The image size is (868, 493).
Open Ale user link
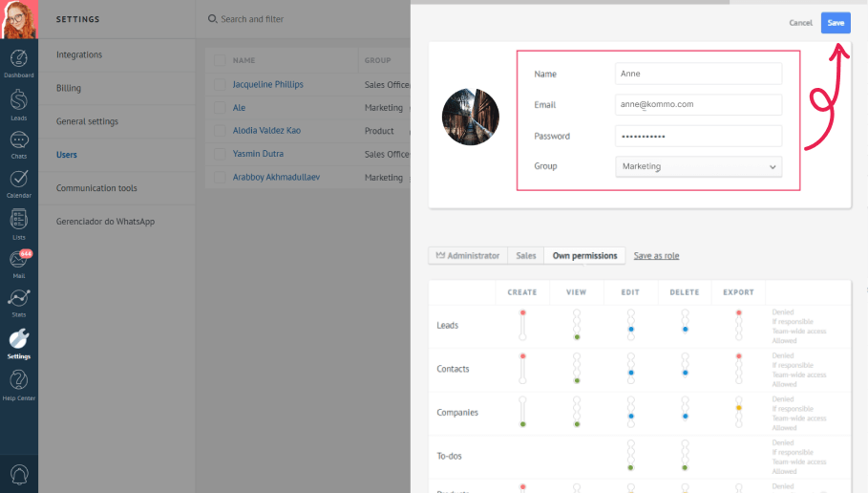coord(239,107)
